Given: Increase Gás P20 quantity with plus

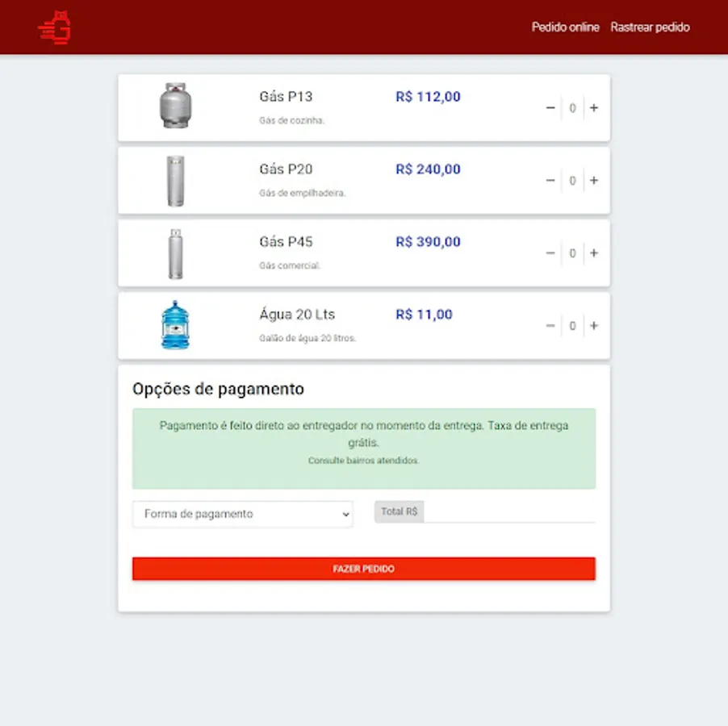Looking at the screenshot, I should [x=594, y=181].
